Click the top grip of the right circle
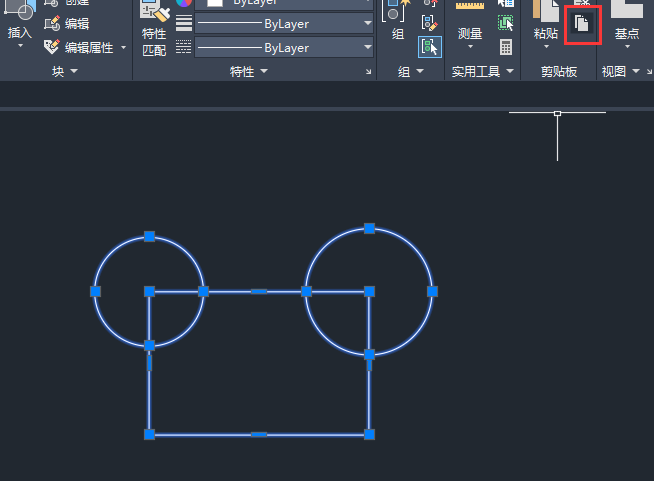 (369, 228)
